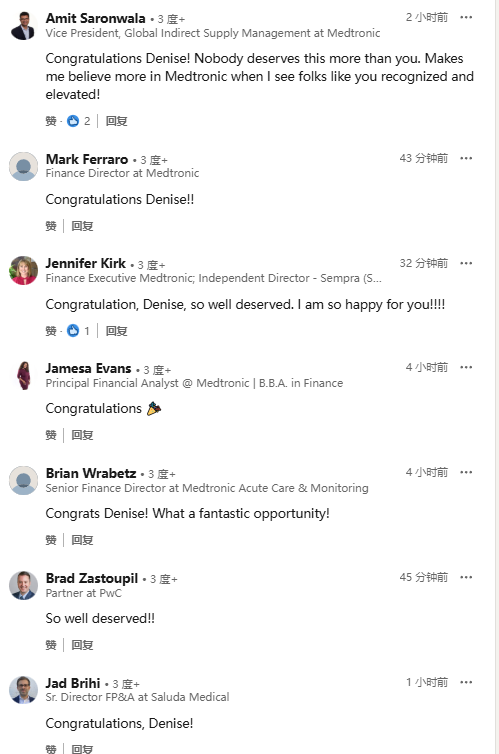Open Jamesa Evans' name link
This screenshot has width=499, height=754.
[x=88, y=368]
